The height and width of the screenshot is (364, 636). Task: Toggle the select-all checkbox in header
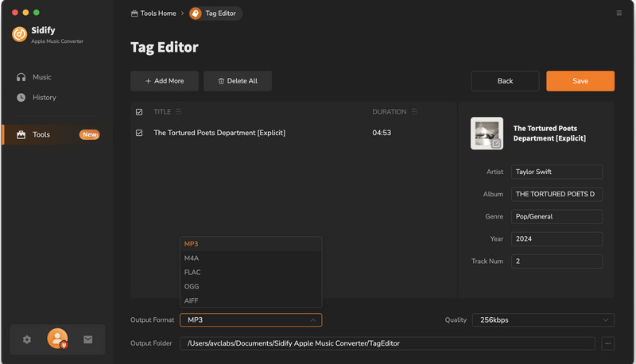139,112
